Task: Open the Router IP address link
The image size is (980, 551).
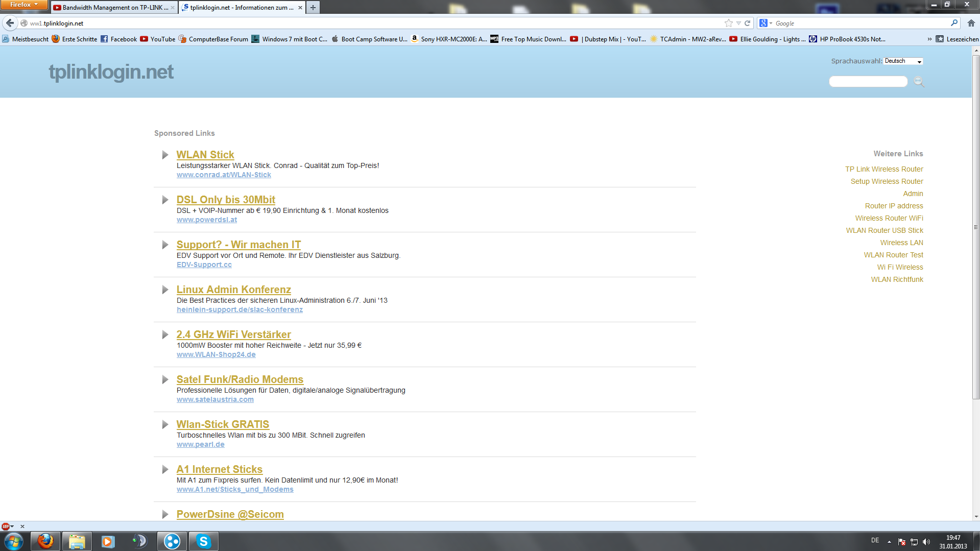Action: (x=894, y=206)
